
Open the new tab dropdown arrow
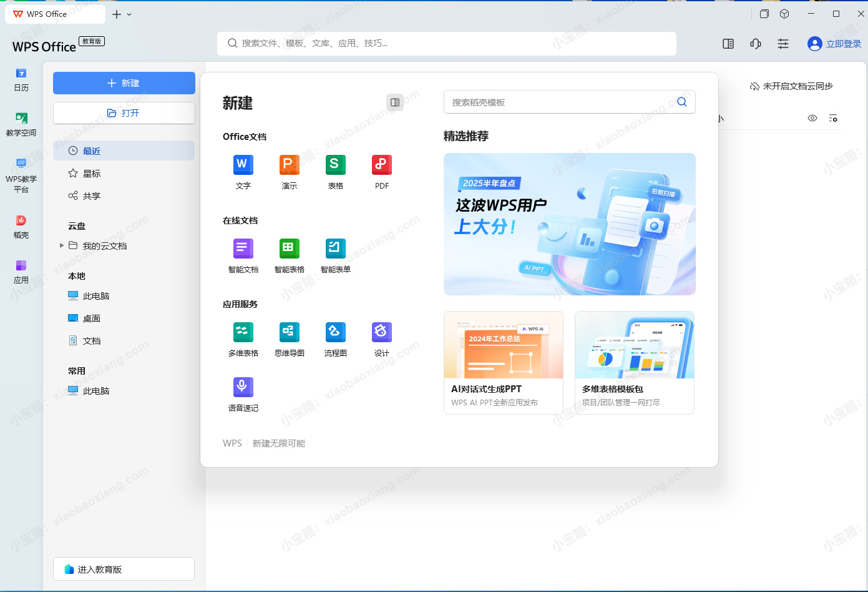[x=129, y=14]
